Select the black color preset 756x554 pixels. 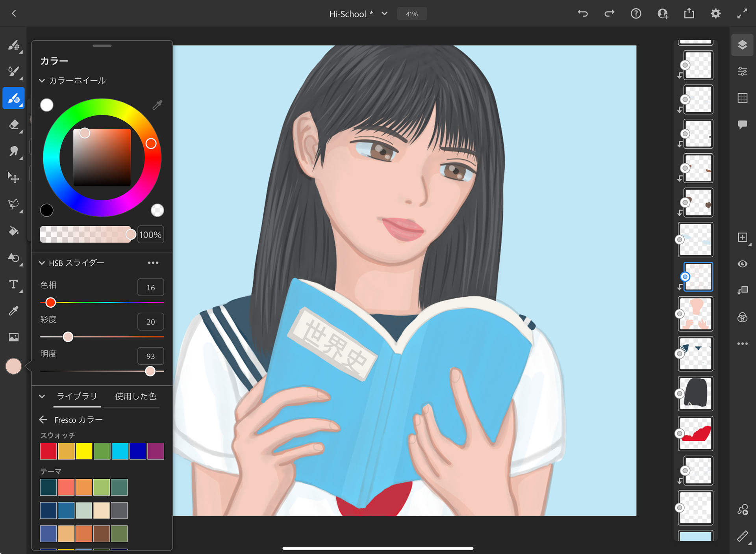click(47, 210)
